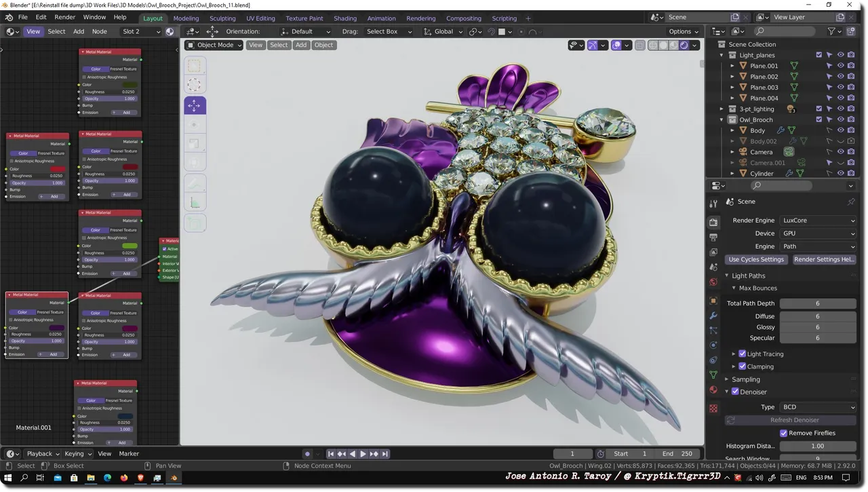
Task: Uncheck Remove Fireflies option
Action: tap(784, 433)
